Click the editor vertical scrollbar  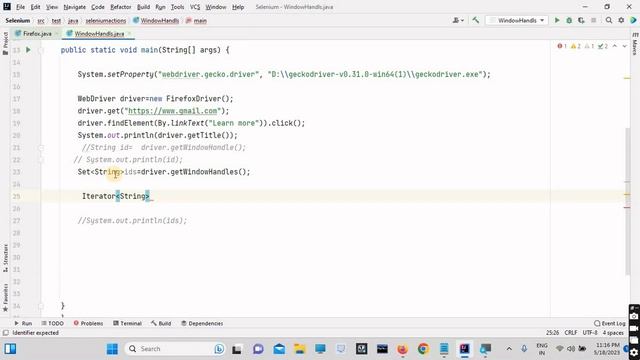[627, 202]
